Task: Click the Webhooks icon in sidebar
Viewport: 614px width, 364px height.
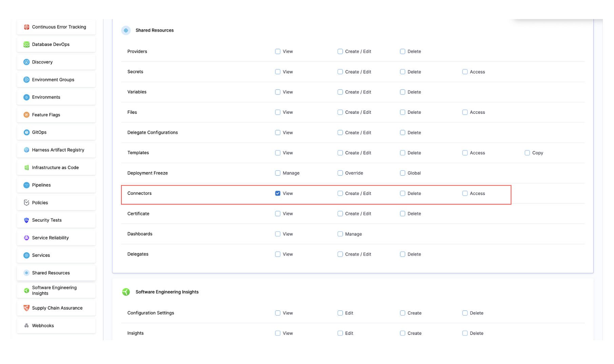Action: [26, 326]
